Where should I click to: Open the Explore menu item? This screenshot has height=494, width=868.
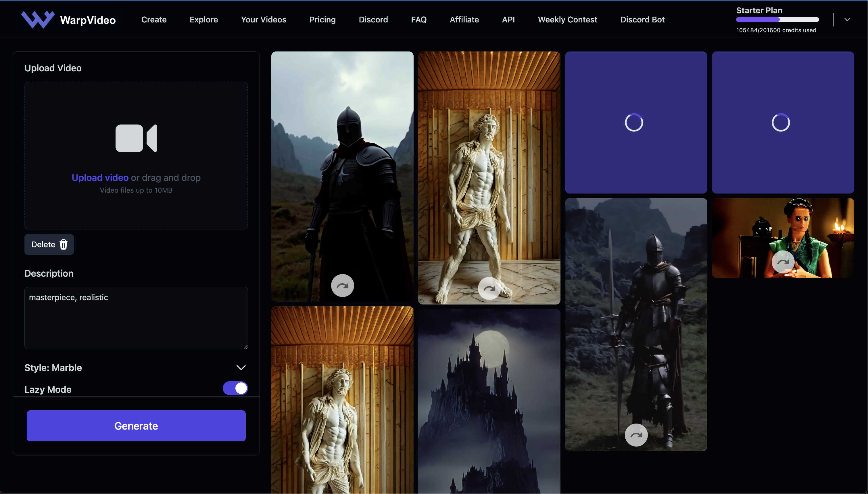pos(203,19)
